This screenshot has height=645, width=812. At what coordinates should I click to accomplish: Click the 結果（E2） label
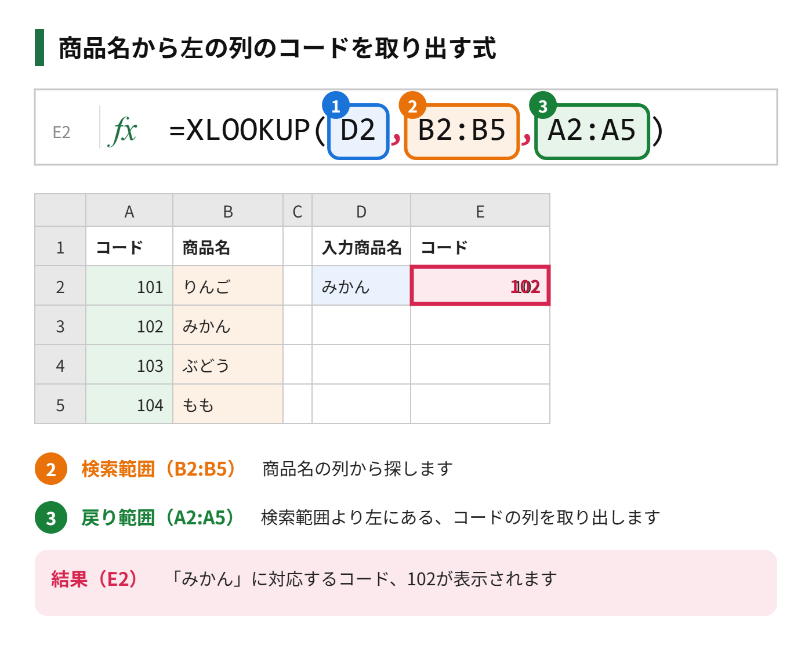click(x=95, y=579)
